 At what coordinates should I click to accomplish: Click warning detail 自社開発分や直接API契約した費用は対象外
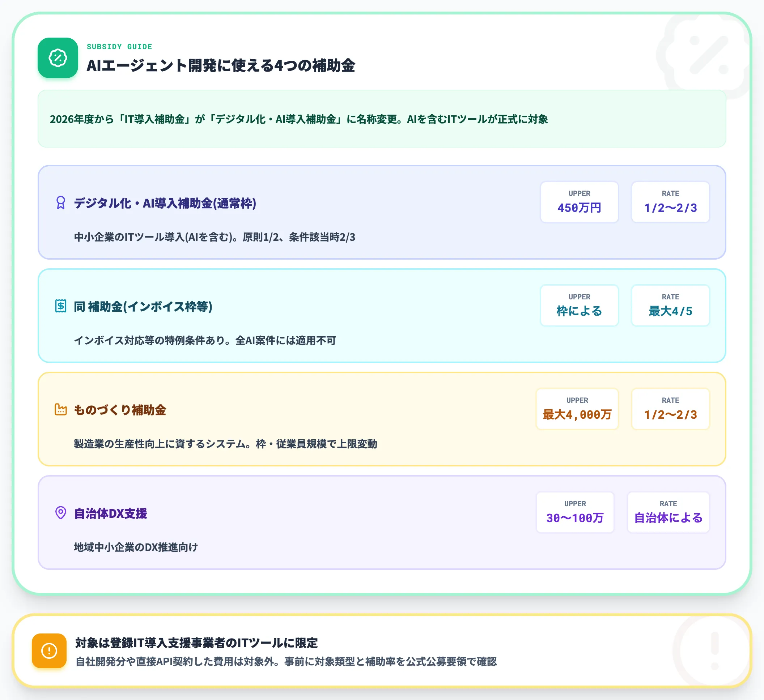(286, 661)
